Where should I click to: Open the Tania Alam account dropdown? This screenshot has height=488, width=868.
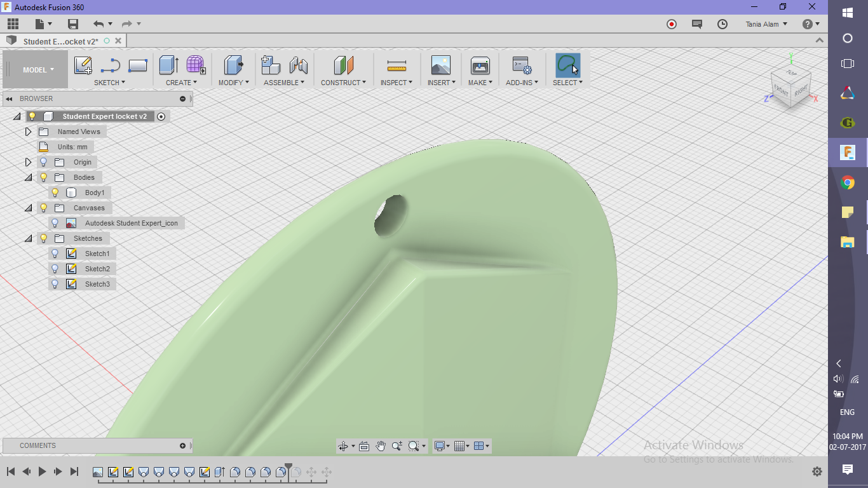pyautogui.click(x=766, y=24)
